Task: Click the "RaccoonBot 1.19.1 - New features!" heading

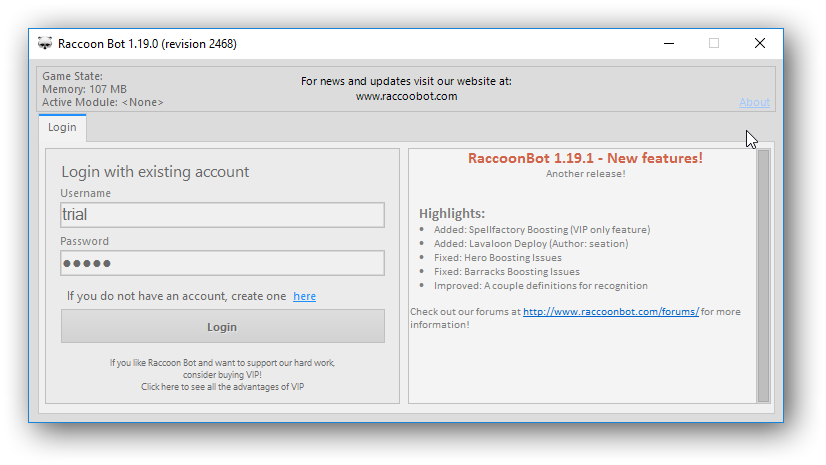Action: pyautogui.click(x=585, y=158)
